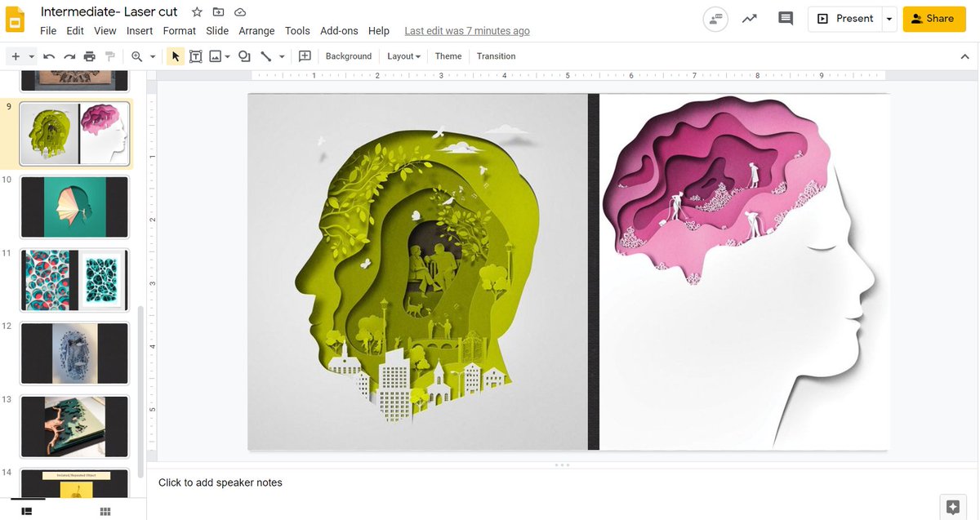View the activity dashboard trend icon

tap(750, 19)
